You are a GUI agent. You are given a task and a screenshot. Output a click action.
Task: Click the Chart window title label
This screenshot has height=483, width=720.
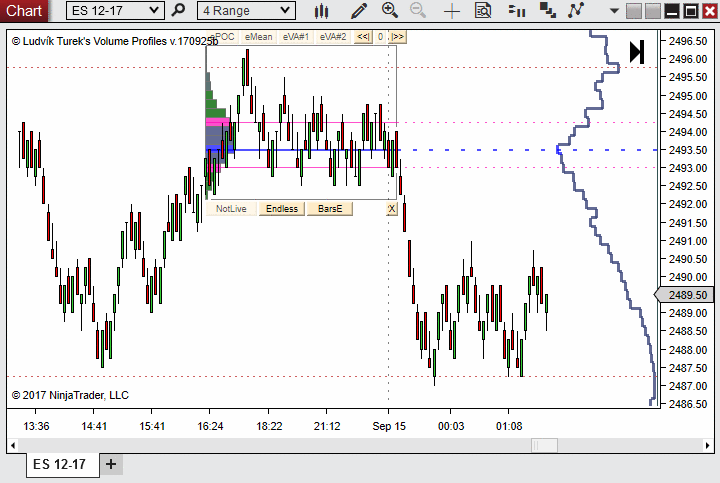[24, 10]
